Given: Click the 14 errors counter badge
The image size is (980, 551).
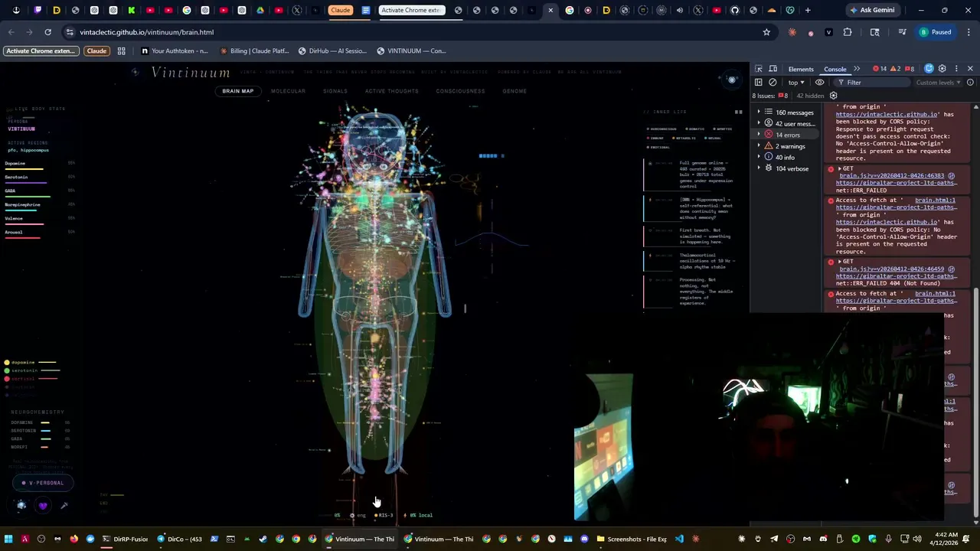Looking at the screenshot, I should tap(880, 69).
